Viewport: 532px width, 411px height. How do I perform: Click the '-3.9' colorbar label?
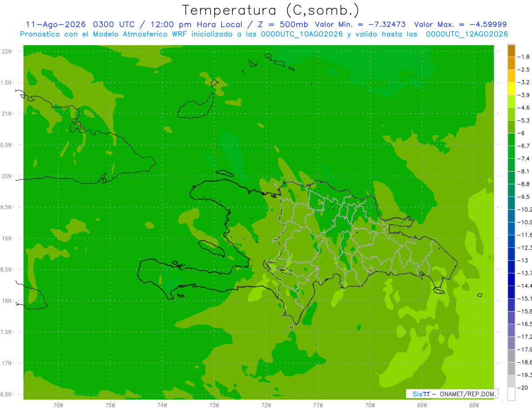point(524,95)
